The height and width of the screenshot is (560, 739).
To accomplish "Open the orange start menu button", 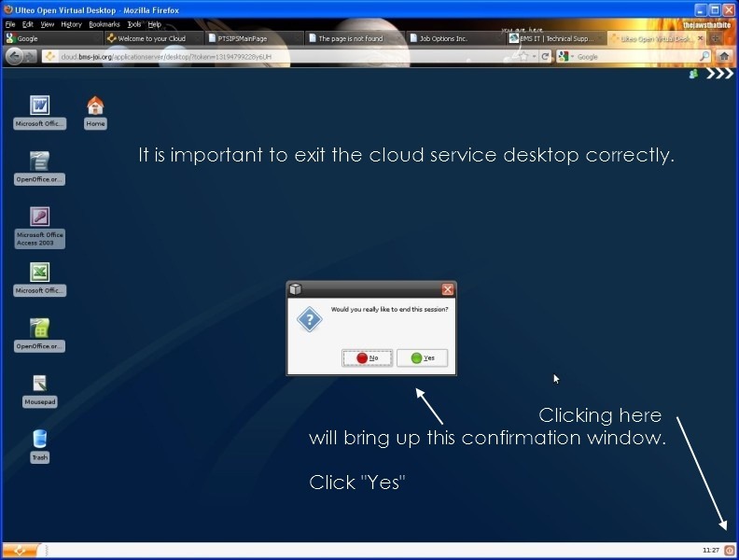I will 19,551.
